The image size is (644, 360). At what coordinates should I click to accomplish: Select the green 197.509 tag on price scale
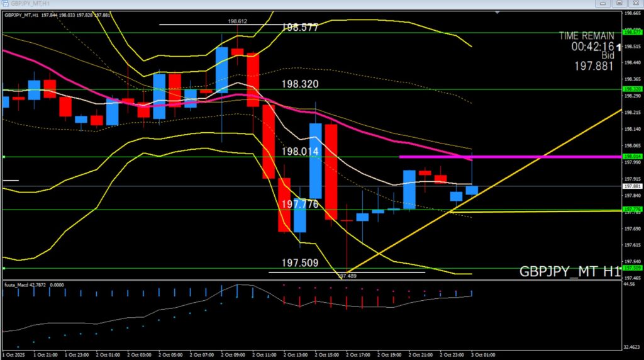tap(631, 268)
